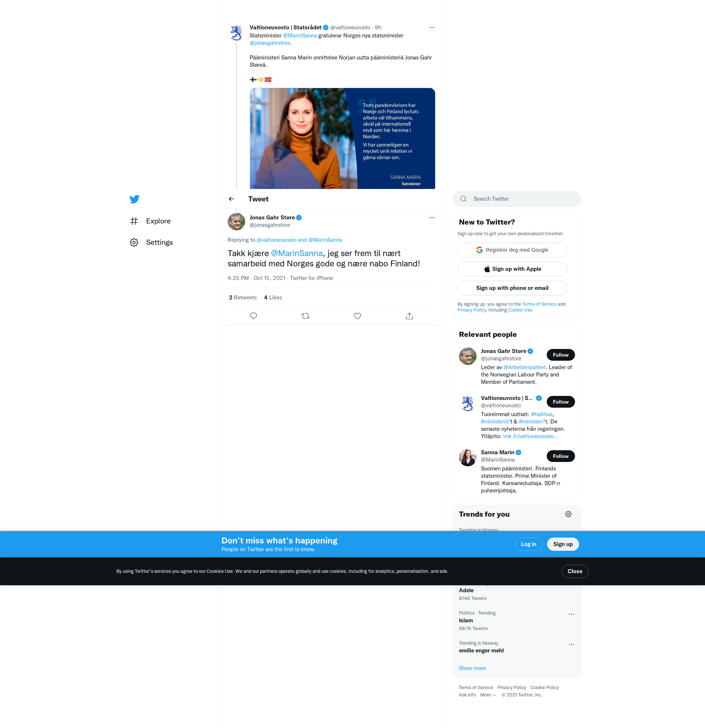The image size is (705, 728).
Task: Open footer Cookie Policy link
Action: point(545,688)
